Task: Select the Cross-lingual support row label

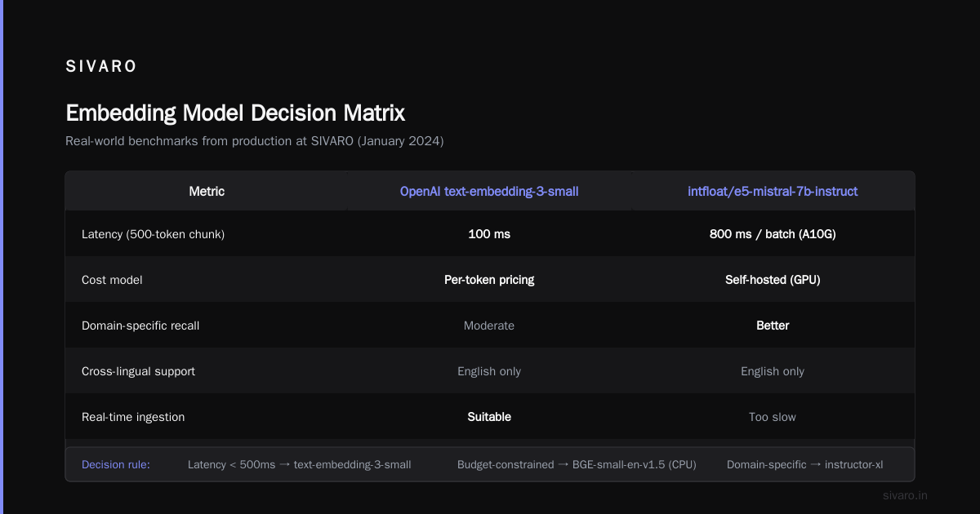Action: pos(138,371)
